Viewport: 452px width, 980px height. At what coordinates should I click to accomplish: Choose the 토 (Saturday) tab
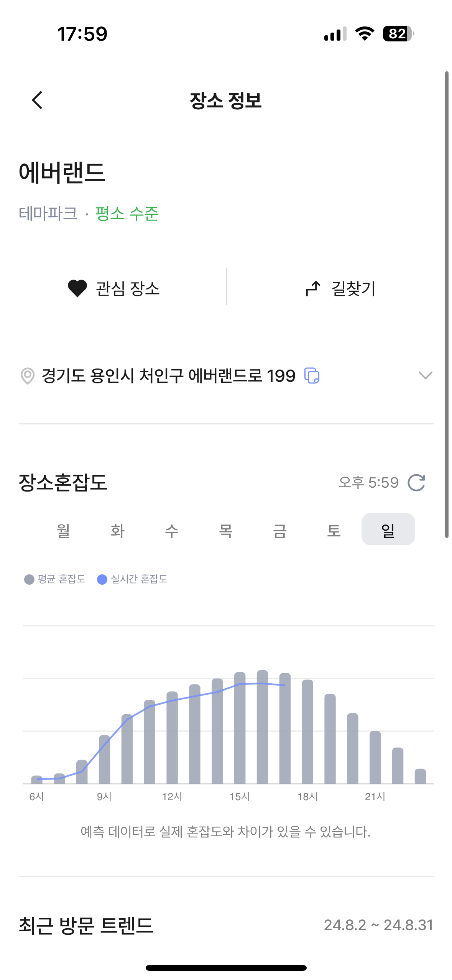pos(334,531)
